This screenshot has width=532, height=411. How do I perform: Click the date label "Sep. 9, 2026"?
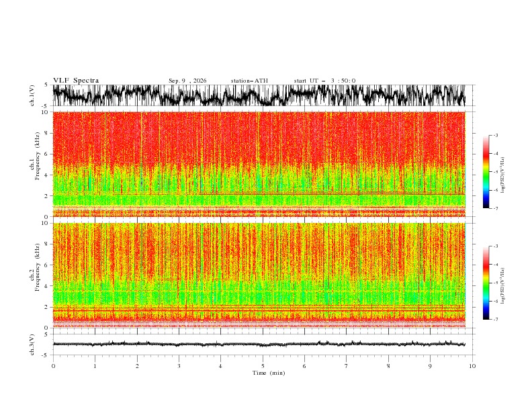tap(187, 81)
